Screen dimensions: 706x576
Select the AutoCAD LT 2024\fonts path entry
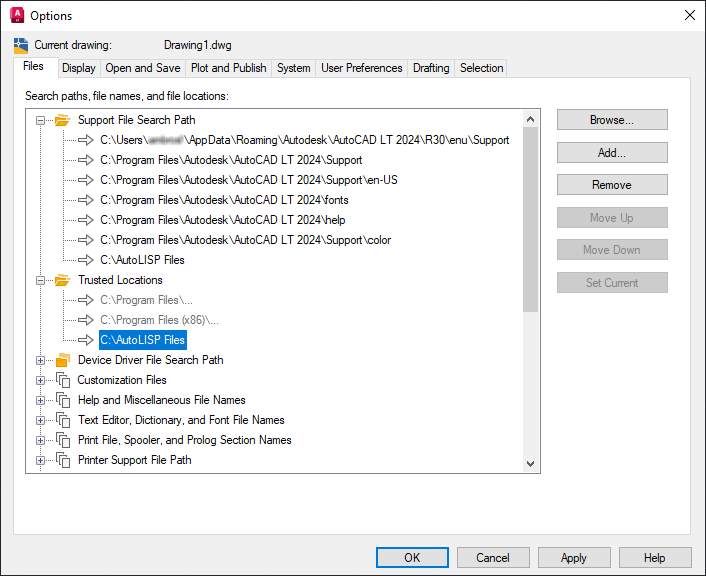point(224,200)
